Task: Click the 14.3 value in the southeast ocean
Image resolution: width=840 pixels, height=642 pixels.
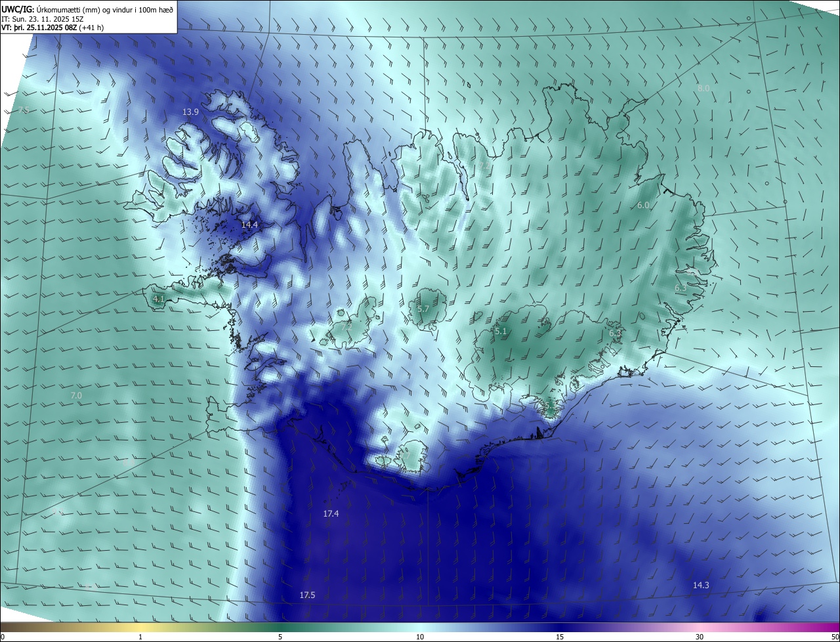Action: [x=701, y=585]
